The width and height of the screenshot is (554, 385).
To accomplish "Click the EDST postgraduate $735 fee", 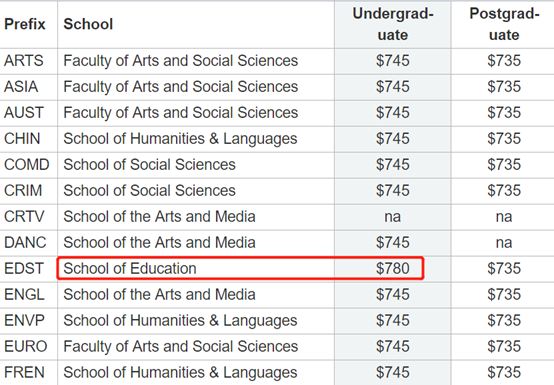I will (x=504, y=269).
